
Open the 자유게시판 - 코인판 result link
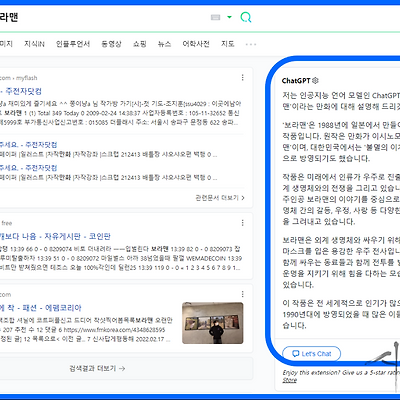click(x=55, y=236)
